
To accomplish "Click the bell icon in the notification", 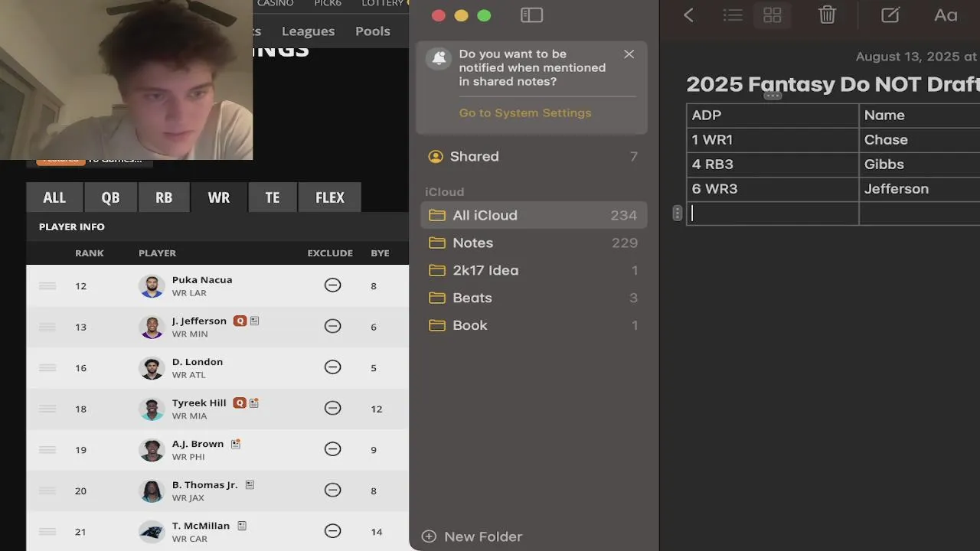I will click(439, 58).
